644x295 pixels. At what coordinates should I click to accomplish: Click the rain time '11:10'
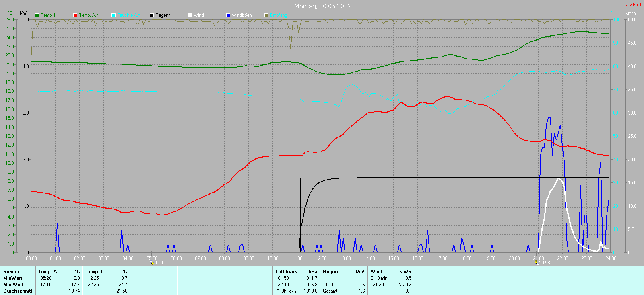coord(331,285)
